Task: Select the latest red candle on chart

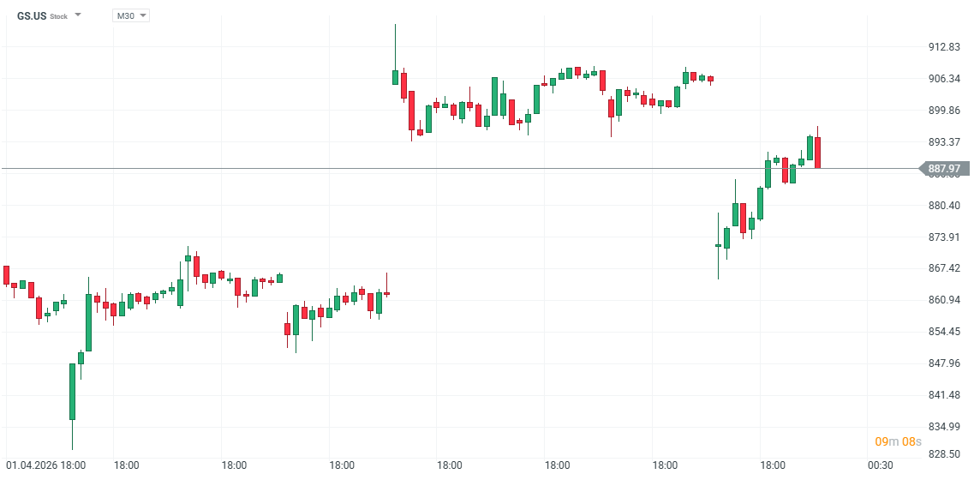Action: click(818, 152)
